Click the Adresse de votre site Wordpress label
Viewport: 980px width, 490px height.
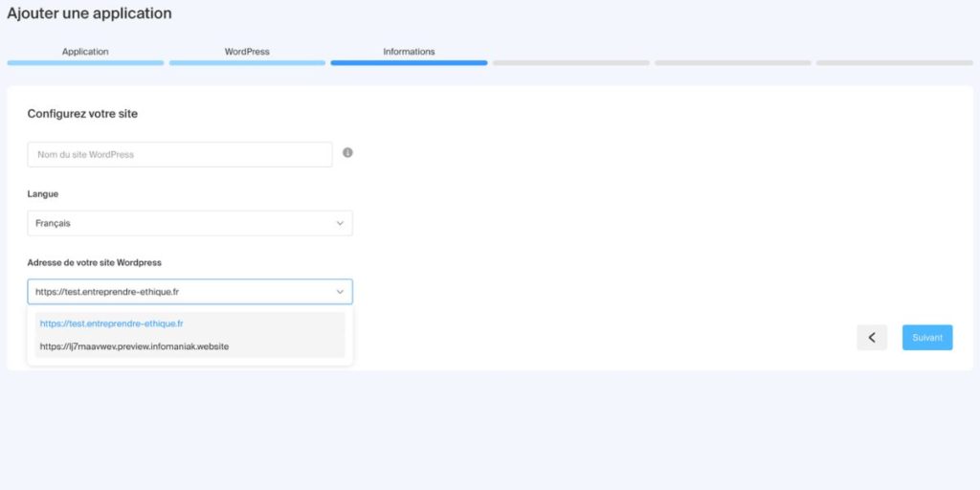coord(95,262)
